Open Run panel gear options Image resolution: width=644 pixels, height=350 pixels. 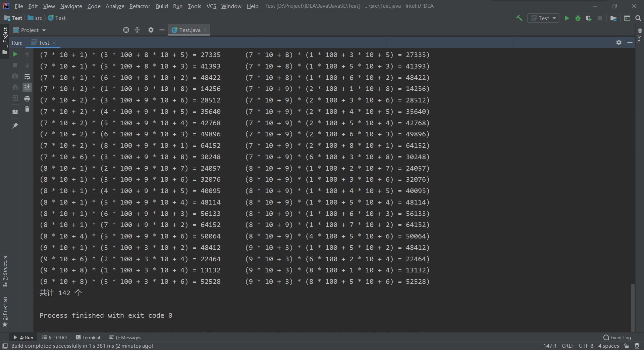(x=619, y=42)
